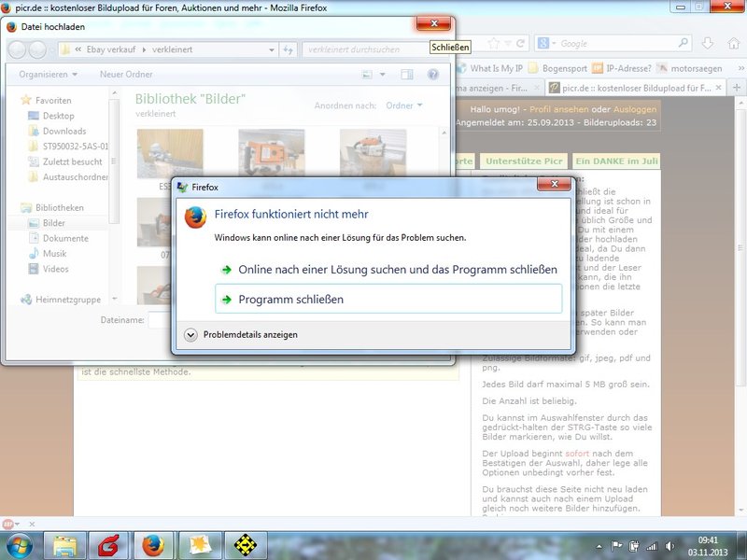
Task: Expand 'Problemdetails anzeigen' chevron
Action: click(x=190, y=335)
